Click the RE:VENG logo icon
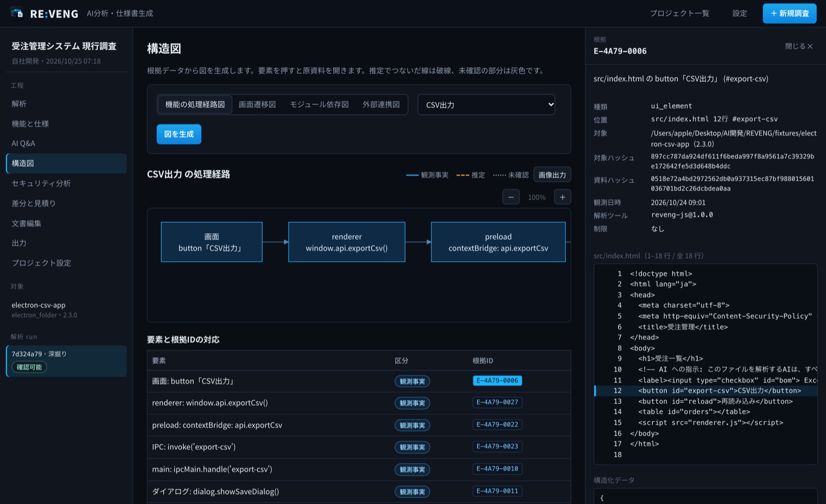This screenshot has width=826, height=504. click(17, 13)
